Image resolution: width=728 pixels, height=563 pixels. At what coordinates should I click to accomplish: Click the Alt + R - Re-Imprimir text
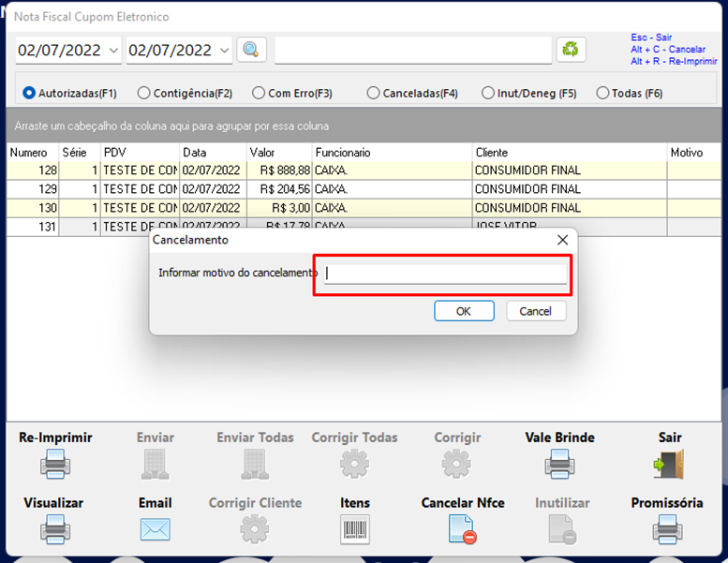click(675, 61)
